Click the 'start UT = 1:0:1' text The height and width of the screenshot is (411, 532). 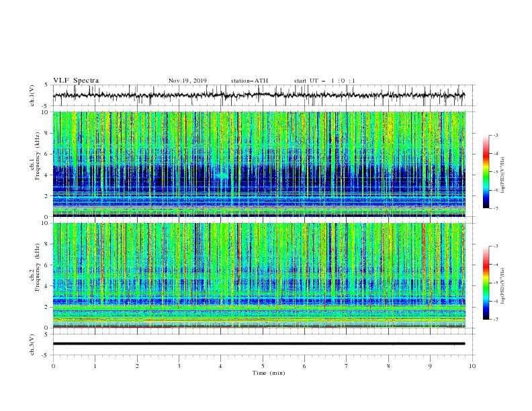(324, 81)
